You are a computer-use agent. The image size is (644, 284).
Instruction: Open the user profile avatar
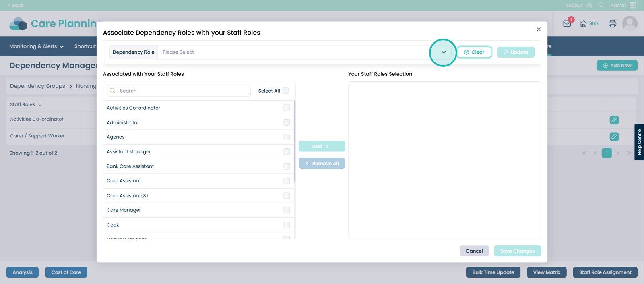pyautogui.click(x=630, y=23)
